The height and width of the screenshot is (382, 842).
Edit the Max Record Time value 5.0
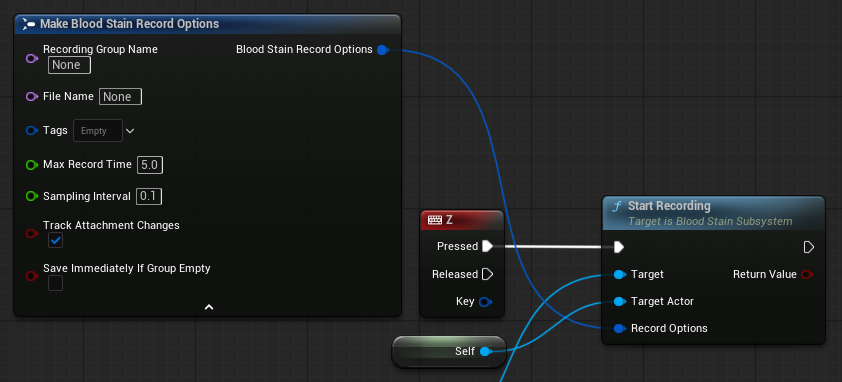point(150,165)
